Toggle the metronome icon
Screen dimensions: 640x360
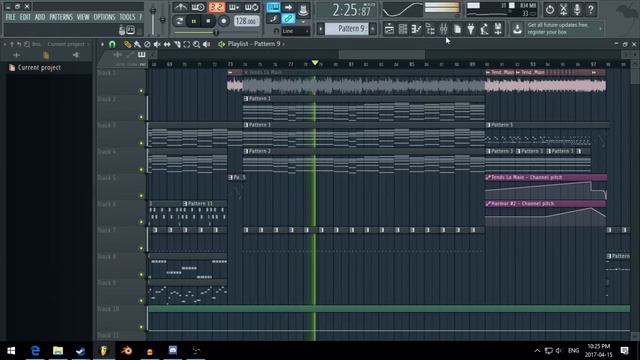click(x=180, y=7)
